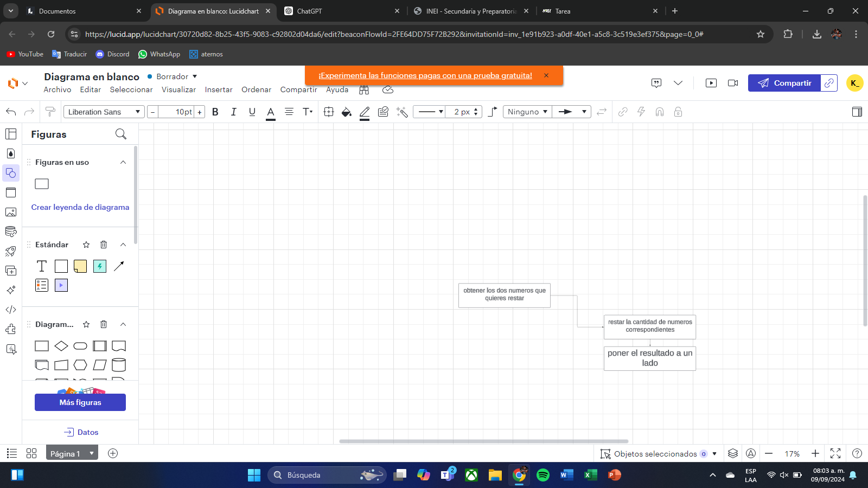This screenshot has height=488, width=868.
Task: Click Crear leyenda de diagrama link
Action: [x=80, y=207]
